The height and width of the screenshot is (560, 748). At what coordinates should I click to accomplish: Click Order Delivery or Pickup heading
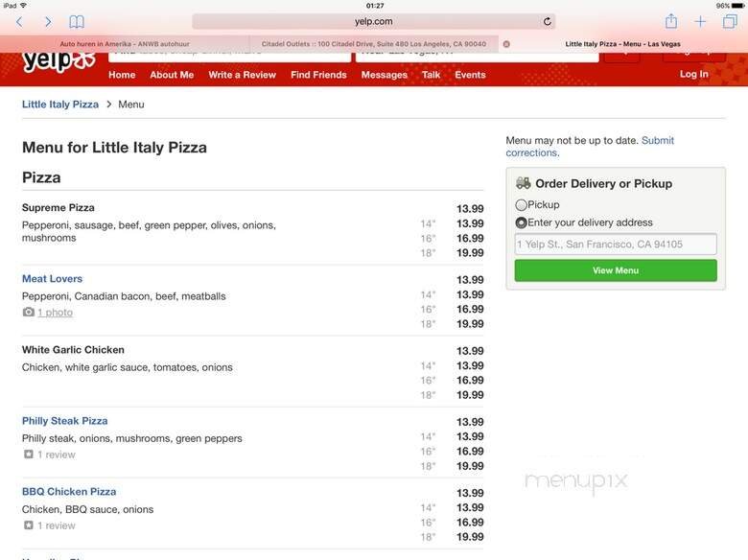click(x=603, y=184)
